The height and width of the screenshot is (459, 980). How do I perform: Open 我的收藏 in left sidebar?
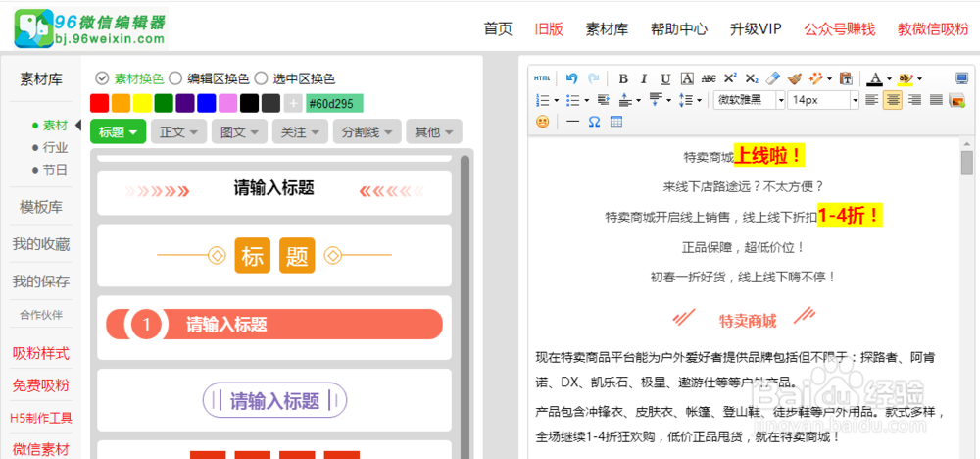[x=40, y=244]
